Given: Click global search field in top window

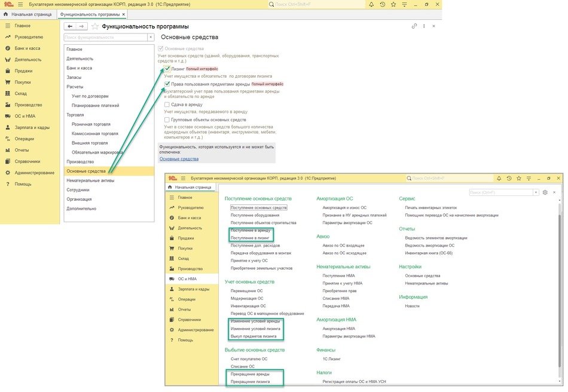Looking at the screenshot, I should tap(317, 4).
